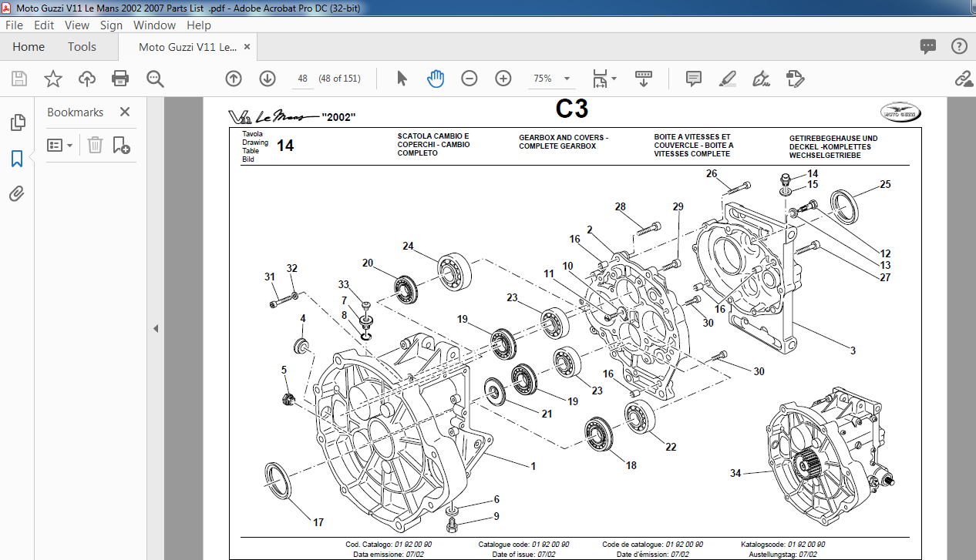
Task: Select the Moto Guzzi V11 document tab
Action: click(187, 47)
